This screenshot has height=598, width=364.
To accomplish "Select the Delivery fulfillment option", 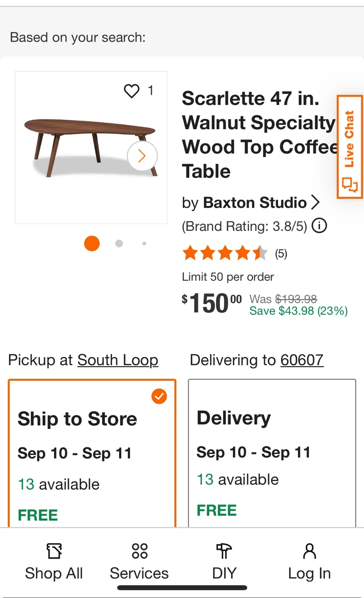I will pos(272,453).
